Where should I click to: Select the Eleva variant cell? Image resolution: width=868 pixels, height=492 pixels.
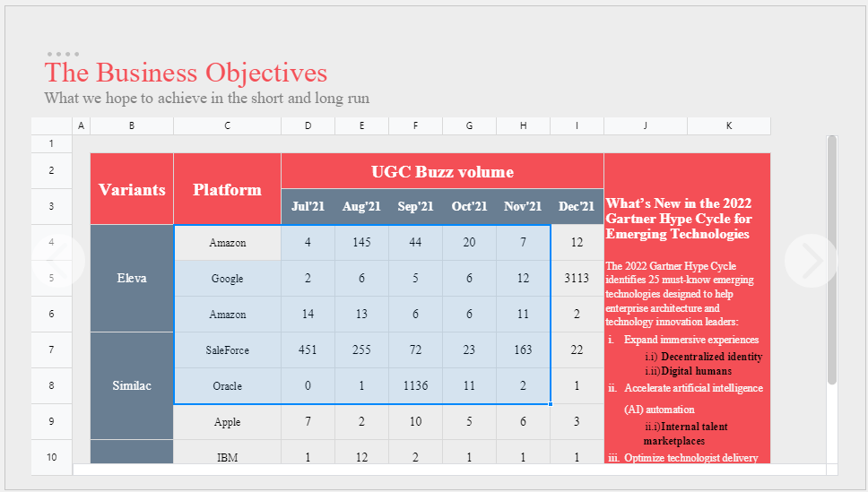pyautogui.click(x=132, y=279)
